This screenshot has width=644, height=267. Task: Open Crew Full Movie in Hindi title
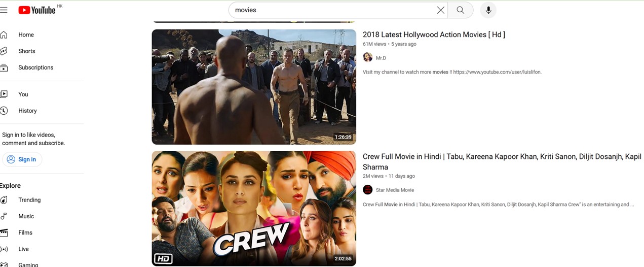[x=502, y=161]
